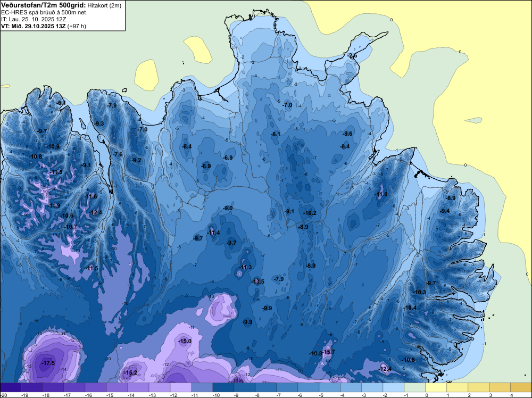Click the -15.0 temperature label

click(185, 342)
